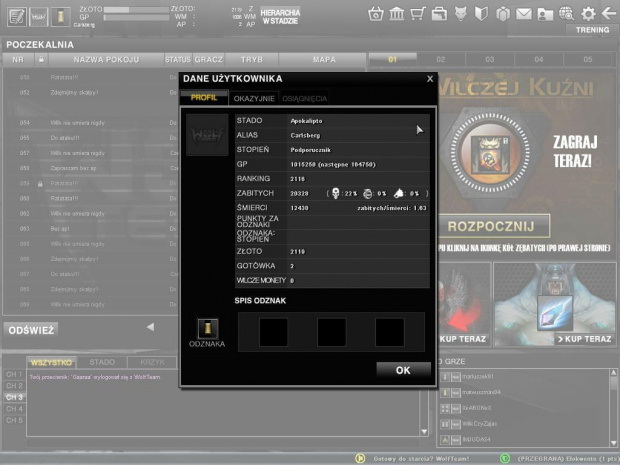Close the DANE UŻYTKOWNIKA dialog
The height and width of the screenshot is (465, 620).
point(430,79)
